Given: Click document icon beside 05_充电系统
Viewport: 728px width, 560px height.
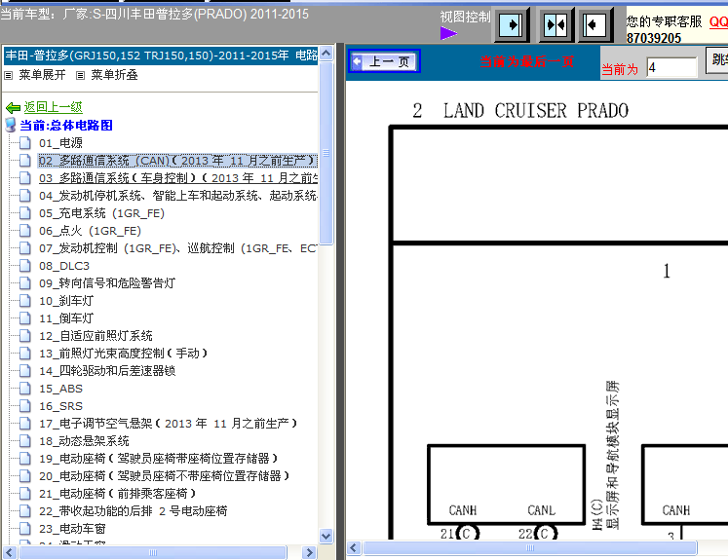Looking at the screenshot, I should point(25,213).
